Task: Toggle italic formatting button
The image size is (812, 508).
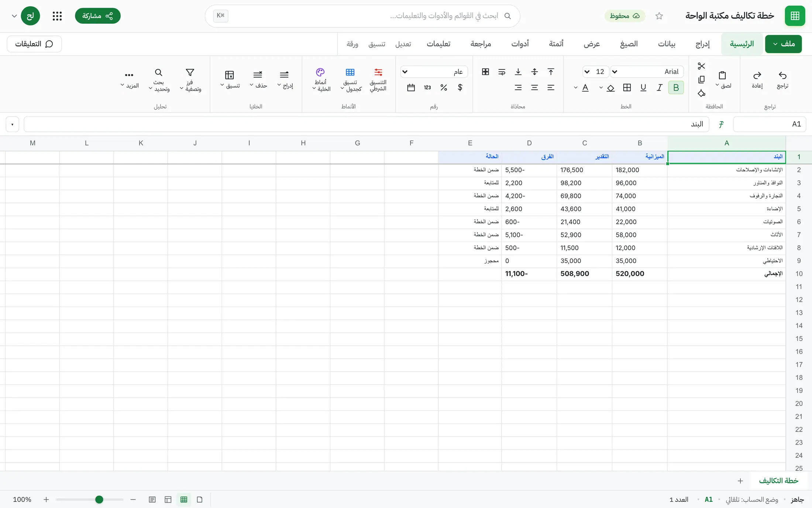Action: (660, 88)
